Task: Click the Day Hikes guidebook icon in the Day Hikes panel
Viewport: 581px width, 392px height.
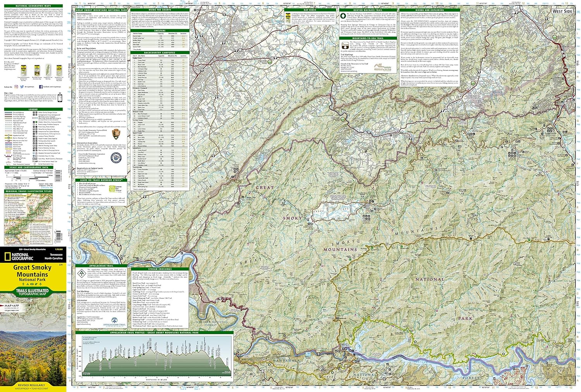Action: coord(288,17)
